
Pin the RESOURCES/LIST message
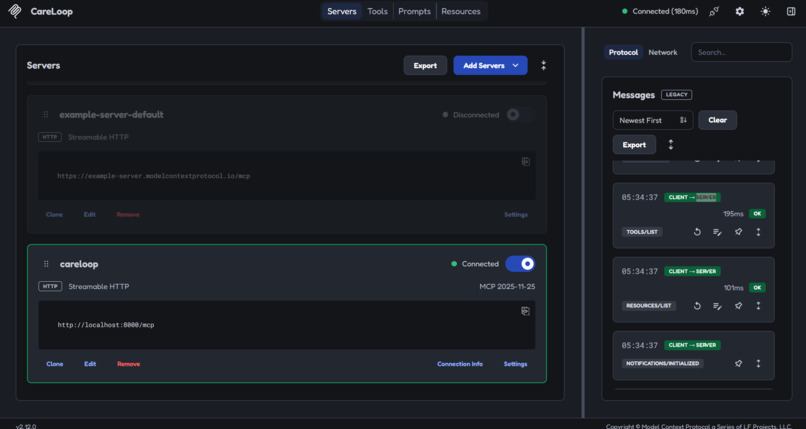point(738,306)
